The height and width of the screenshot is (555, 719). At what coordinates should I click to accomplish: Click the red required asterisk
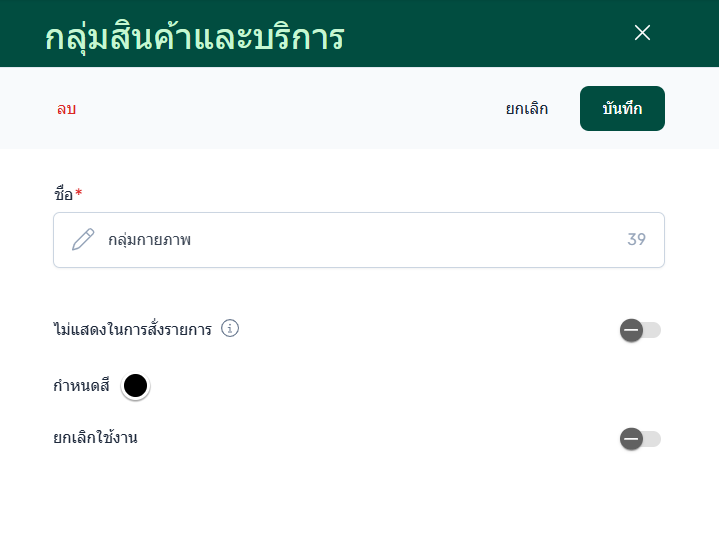pyautogui.click(x=79, y=192)
